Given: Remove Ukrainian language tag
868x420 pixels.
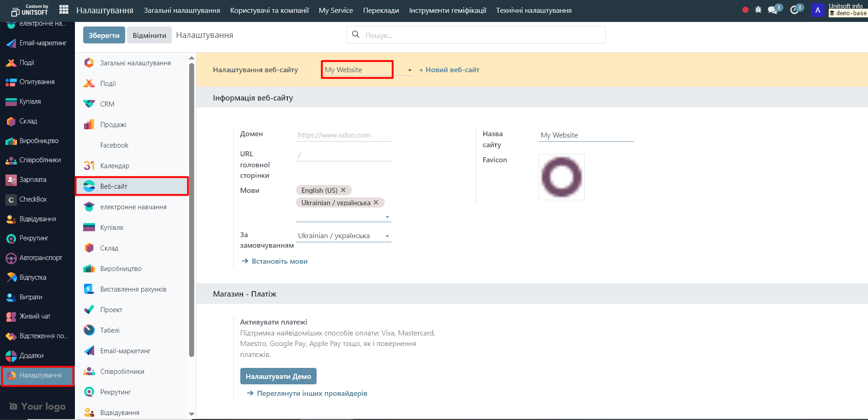Looking at the screenshot, I should click(376, 202).
